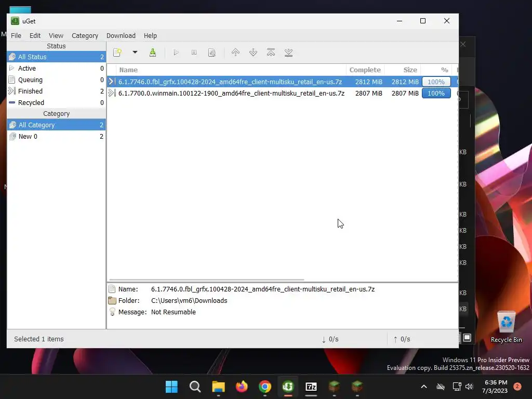The width and height of the screenshot is (532, 399).
Task: Click the Set Runnable play icon
Action: pos(176,52)
